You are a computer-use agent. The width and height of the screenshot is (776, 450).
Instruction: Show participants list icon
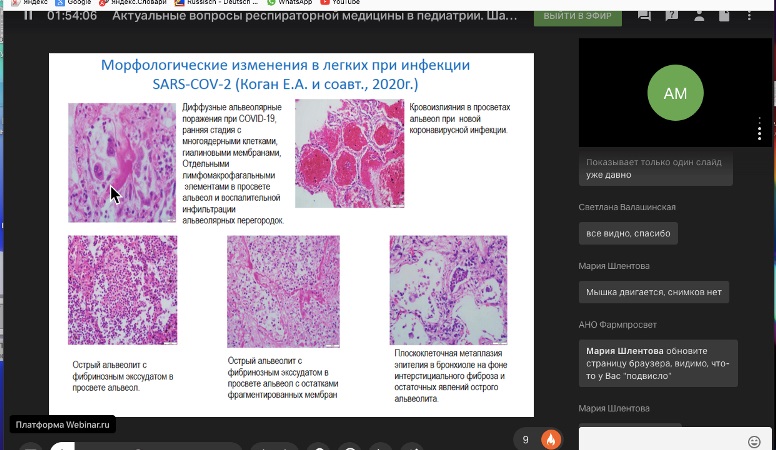point(699,15)
